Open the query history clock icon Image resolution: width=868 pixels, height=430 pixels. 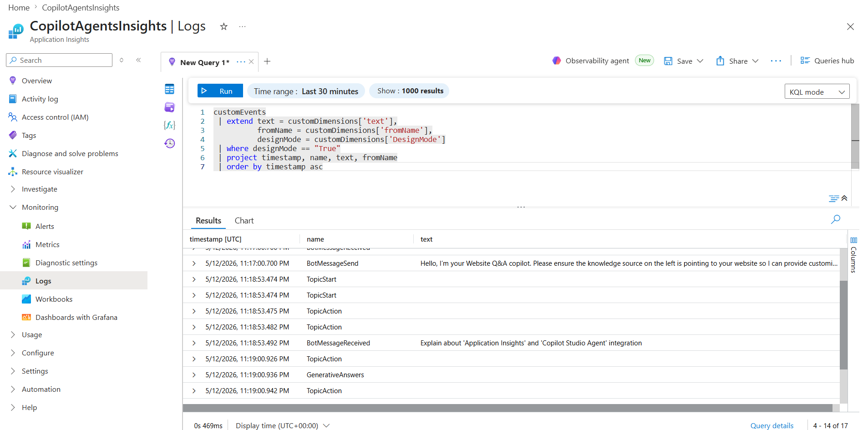point(169,143)
